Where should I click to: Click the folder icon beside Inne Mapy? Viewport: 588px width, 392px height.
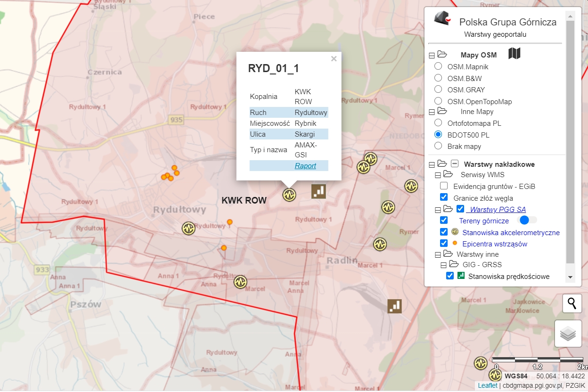click(x=442, y=111)
